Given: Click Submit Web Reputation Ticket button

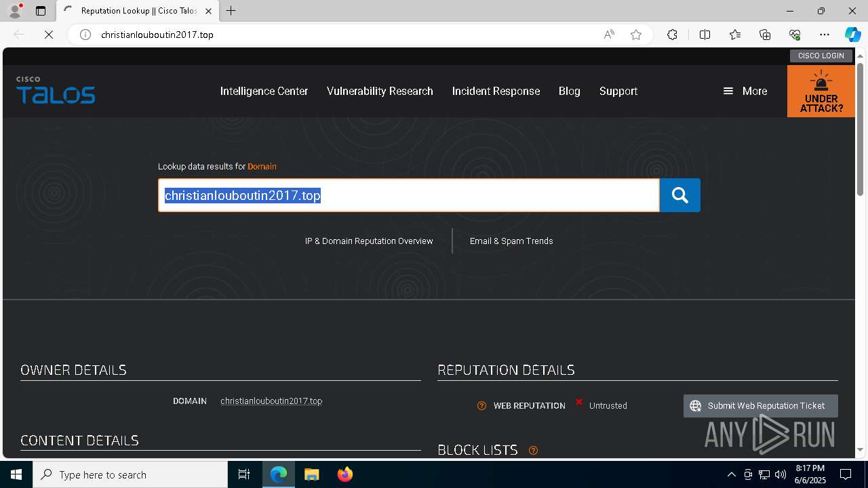Looking at the screenshot, I should pos(761,406).
